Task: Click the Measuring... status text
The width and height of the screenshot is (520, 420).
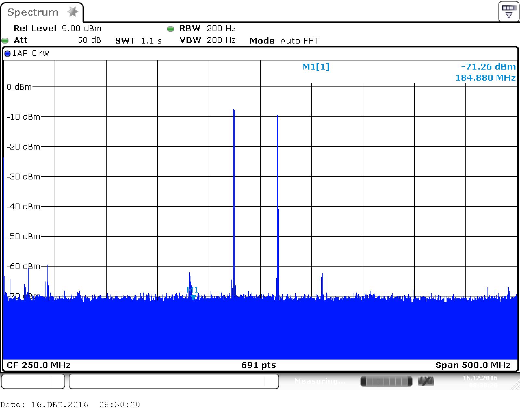Action: point(320,381)
